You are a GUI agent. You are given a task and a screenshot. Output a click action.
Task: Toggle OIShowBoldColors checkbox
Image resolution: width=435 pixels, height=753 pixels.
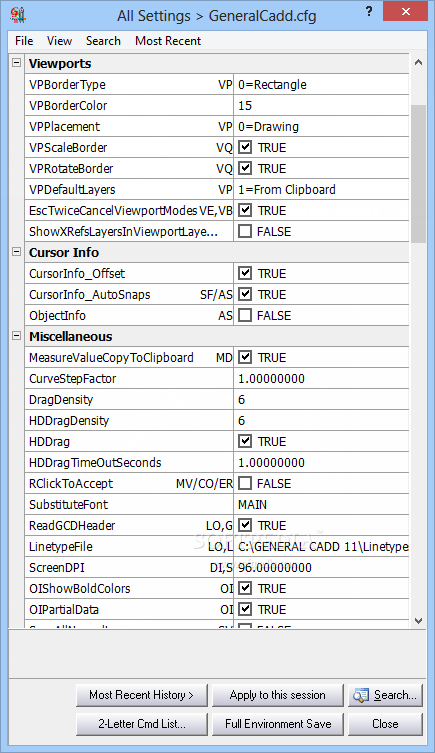(245, 588)
